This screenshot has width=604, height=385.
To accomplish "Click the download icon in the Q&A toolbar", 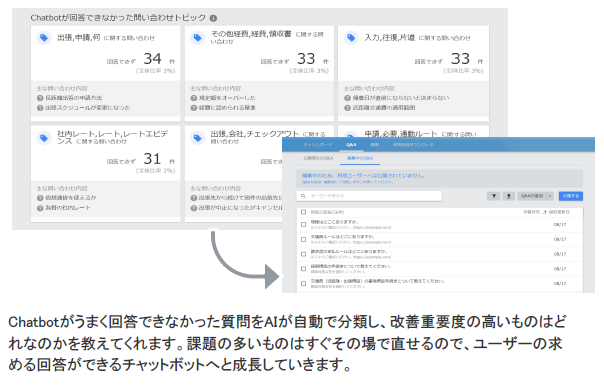I will point(508,196).
